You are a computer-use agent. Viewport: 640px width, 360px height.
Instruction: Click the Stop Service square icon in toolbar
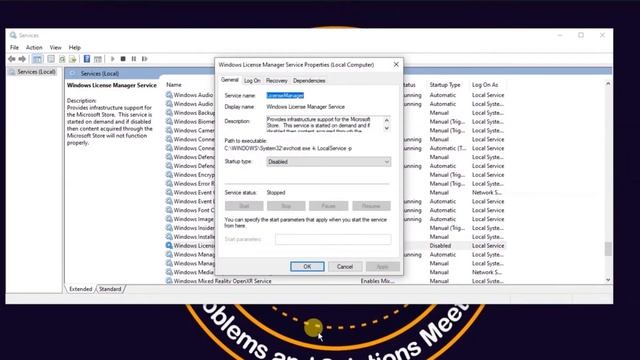123,59
